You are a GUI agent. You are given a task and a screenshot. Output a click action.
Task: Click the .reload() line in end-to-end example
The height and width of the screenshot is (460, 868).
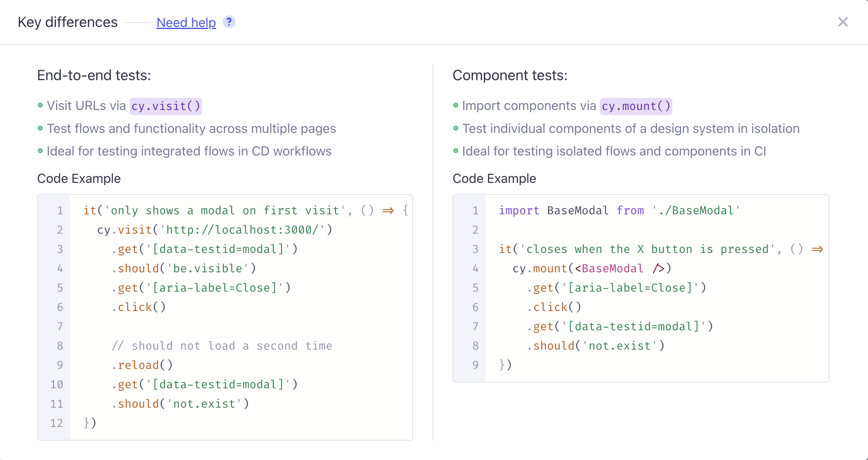point(142,365)
